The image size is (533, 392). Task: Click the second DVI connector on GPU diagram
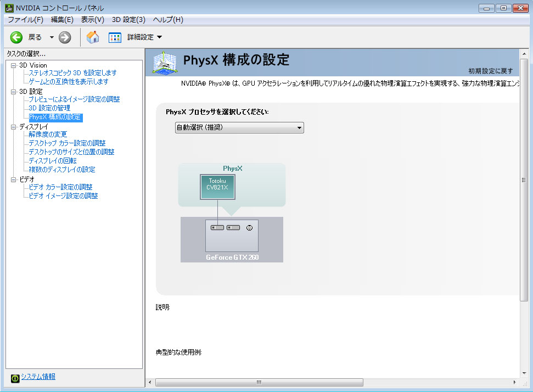[233, 228]
